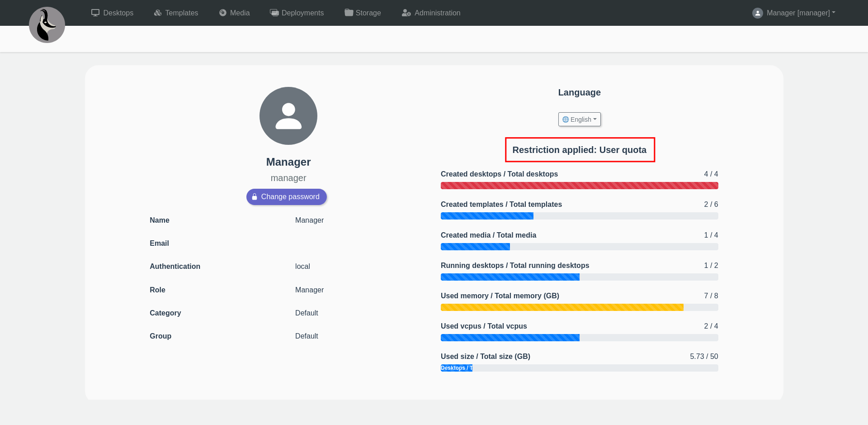Open the Deployments menu item

[x=302, y=13]
